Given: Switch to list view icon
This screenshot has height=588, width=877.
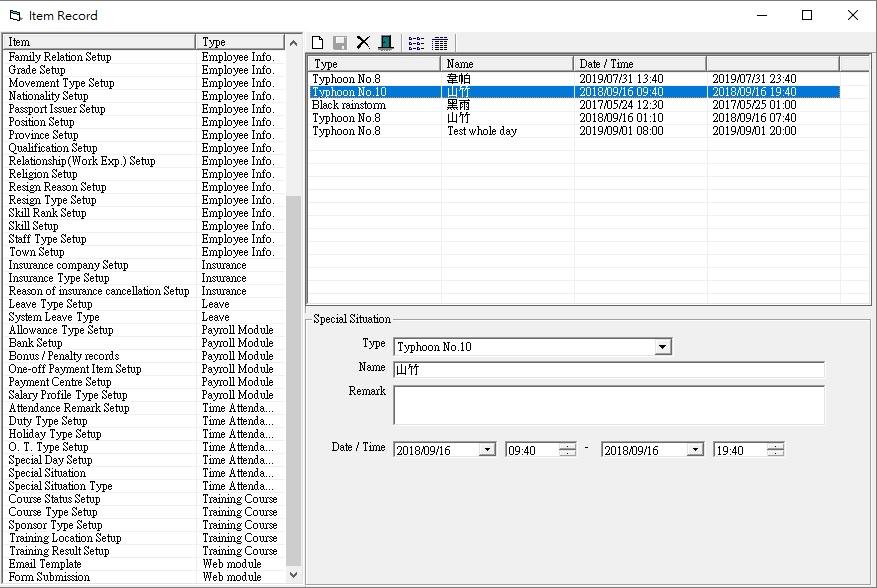Looking at the screenshot, I should click(416, 43).
